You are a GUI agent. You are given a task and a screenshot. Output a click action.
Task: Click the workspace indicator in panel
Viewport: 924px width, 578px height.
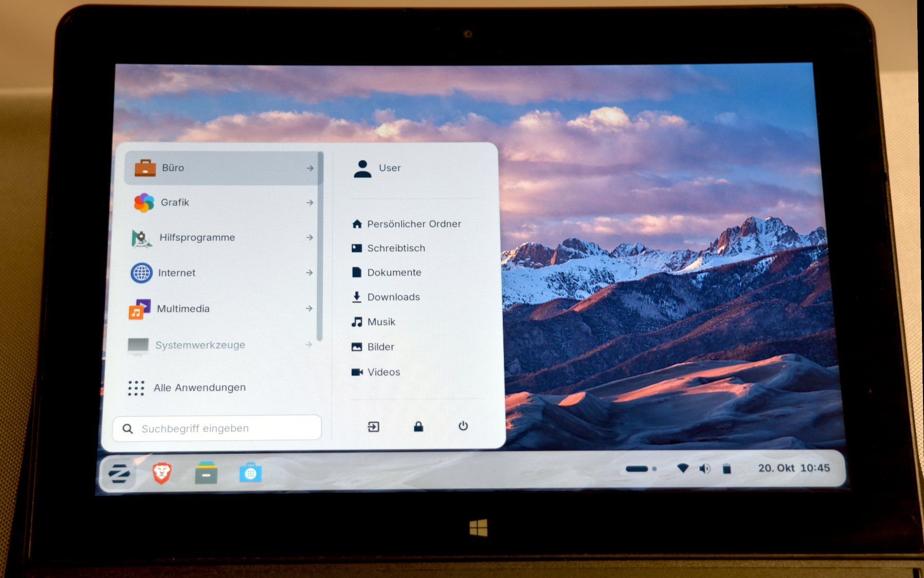tap(640, 469)
